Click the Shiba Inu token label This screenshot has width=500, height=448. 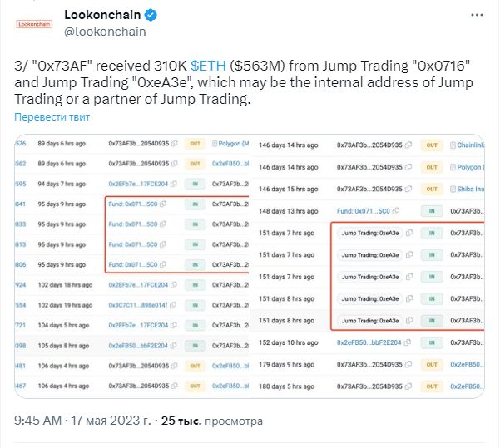pyautogui.click(x=470, y=189)
